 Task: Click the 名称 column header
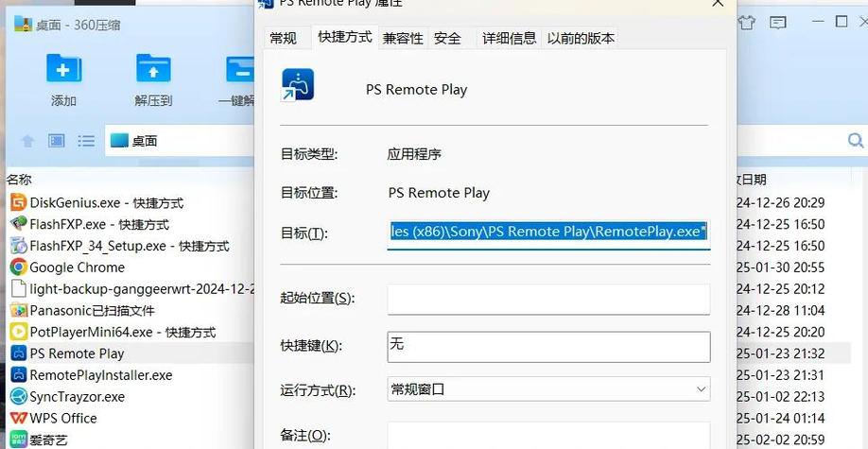coord(19,179)
